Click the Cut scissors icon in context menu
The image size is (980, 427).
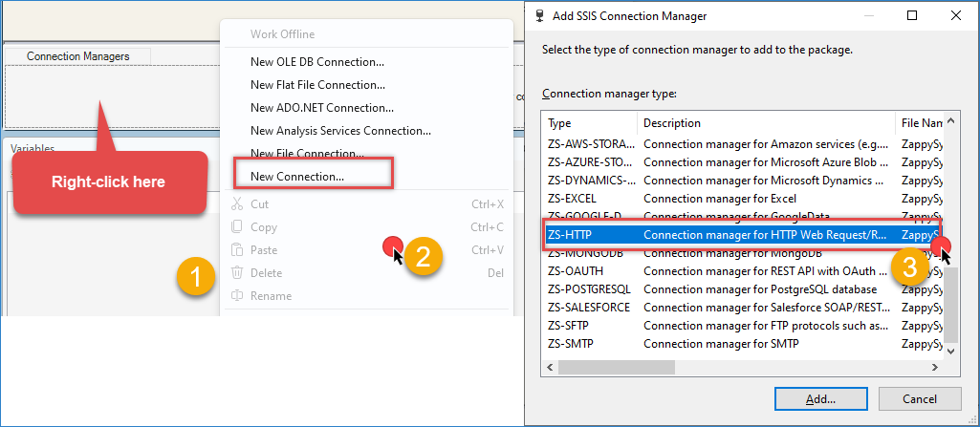coord(237,204)
